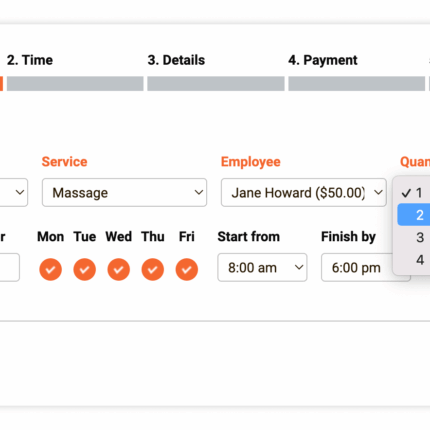Screen dimensions: 430x430
Task: Pick quantity 4 from the list
Action: (x=414, y=260)
